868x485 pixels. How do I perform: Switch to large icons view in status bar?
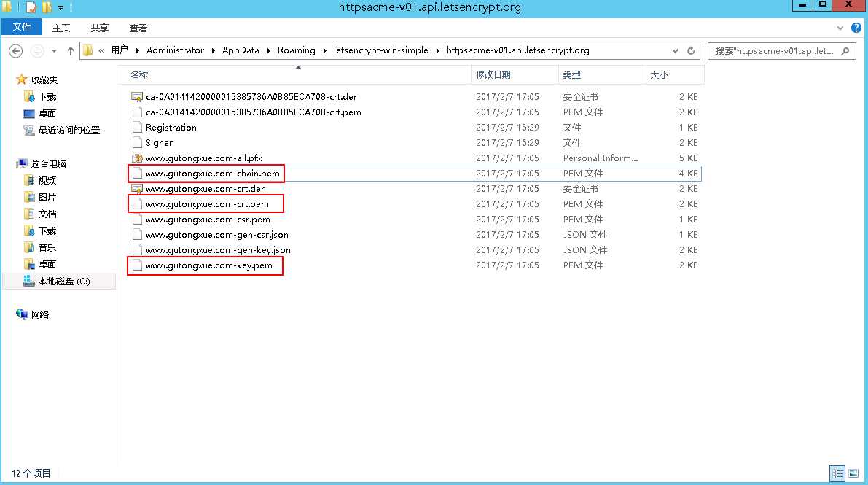[853, 474]
